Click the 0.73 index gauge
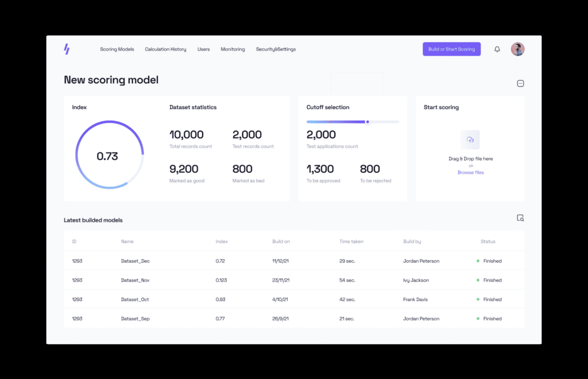 coord(109,155)
